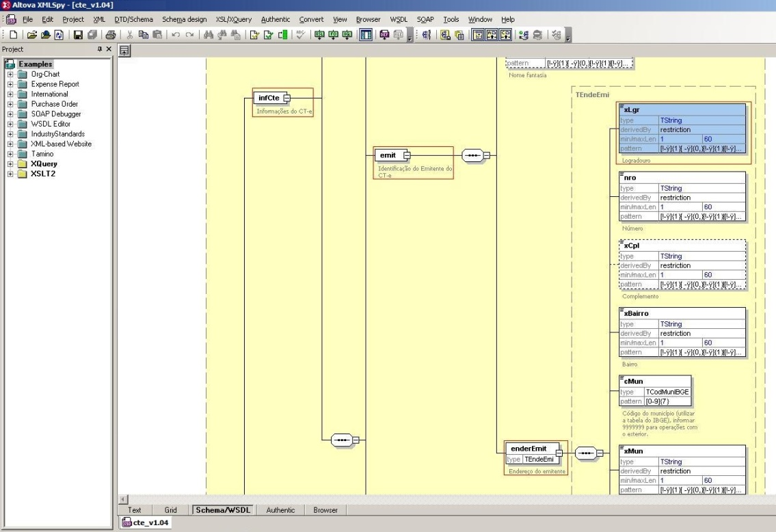Expand the Org-Chart project folder
Image resolution: width=776 pixels, height=532 pixels.
(x=11, y=75)
